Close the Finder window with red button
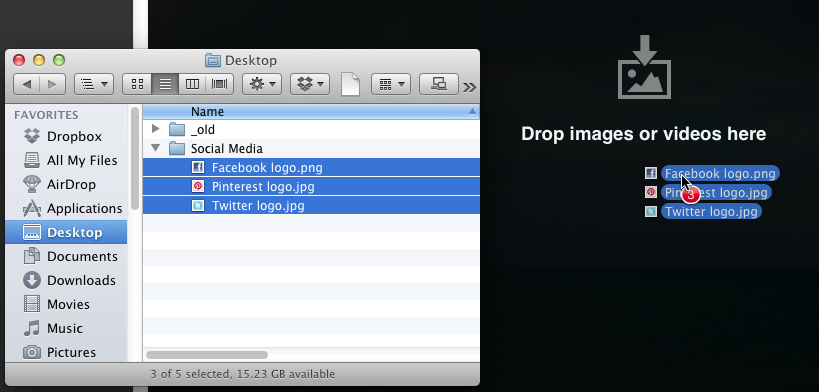Image resolution: width=819 pixels, height=392 pixels. coord(19,60)
